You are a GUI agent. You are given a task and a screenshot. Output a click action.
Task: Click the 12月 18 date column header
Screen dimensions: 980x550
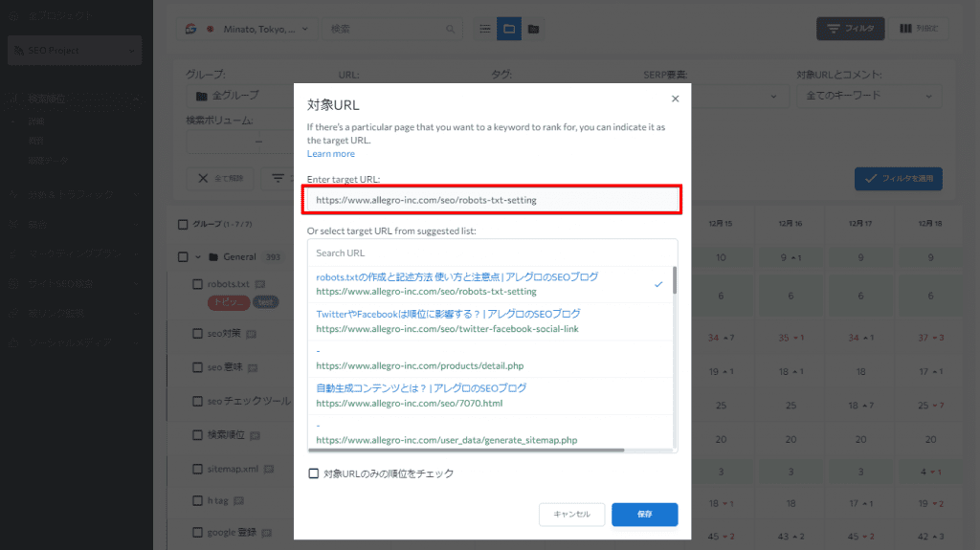[930, 224]
